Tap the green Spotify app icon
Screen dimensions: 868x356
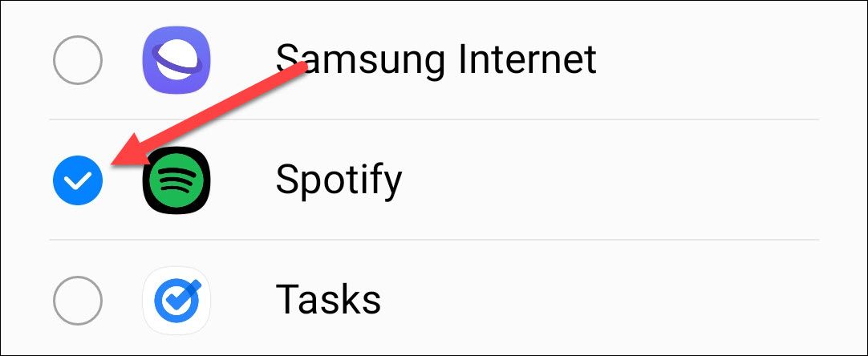coord(176,180)
